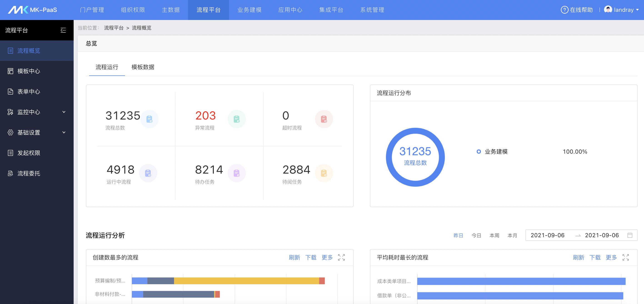
Task: Click the MK-PaaS logo
Action: [32, 10]
